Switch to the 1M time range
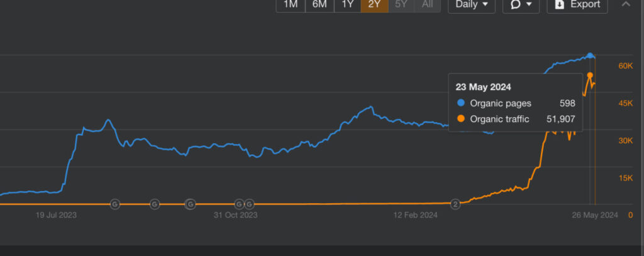644x256 pixels. click(x=291, y=4)
